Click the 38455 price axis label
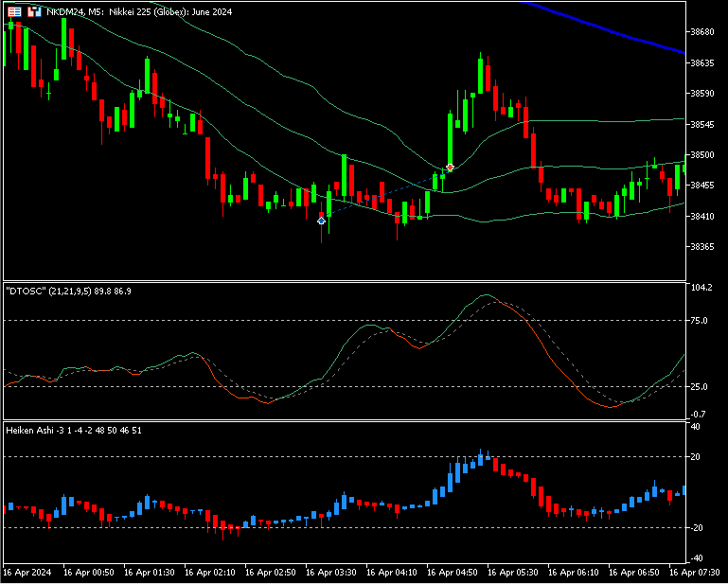The width and height of the screenshot is (728, 584). (x=702, y=186)
